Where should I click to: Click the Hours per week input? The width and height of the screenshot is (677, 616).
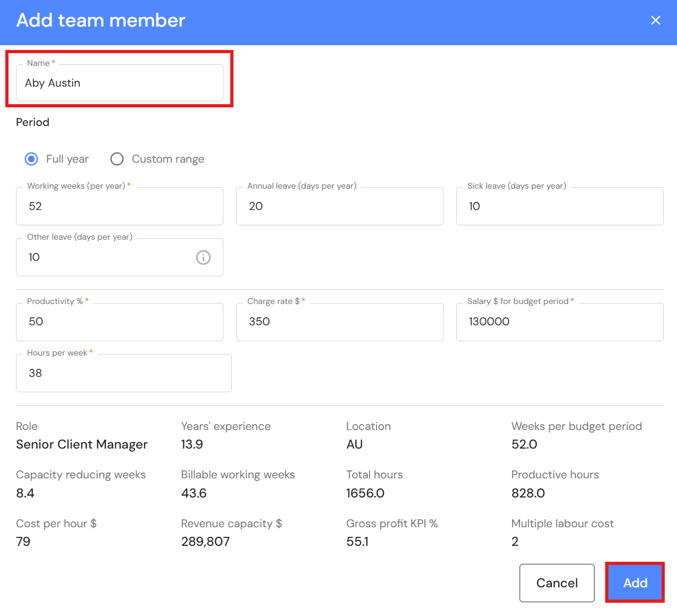(x=123, y=373)
